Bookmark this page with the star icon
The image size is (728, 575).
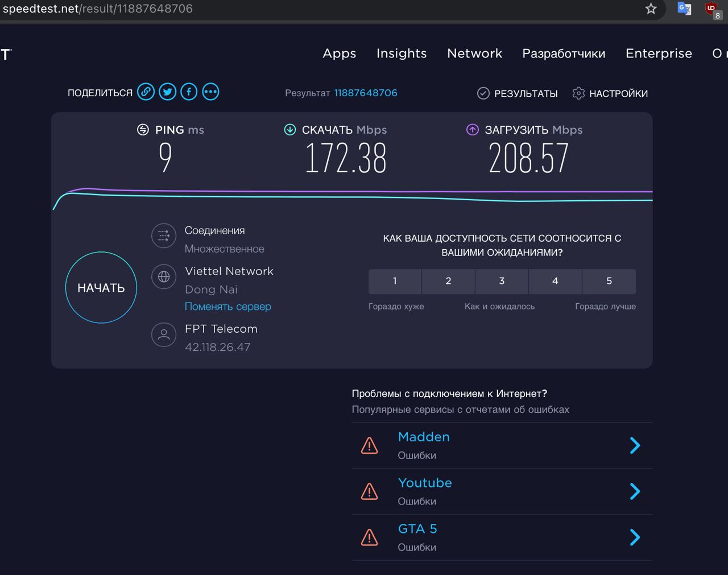point(651,9)
